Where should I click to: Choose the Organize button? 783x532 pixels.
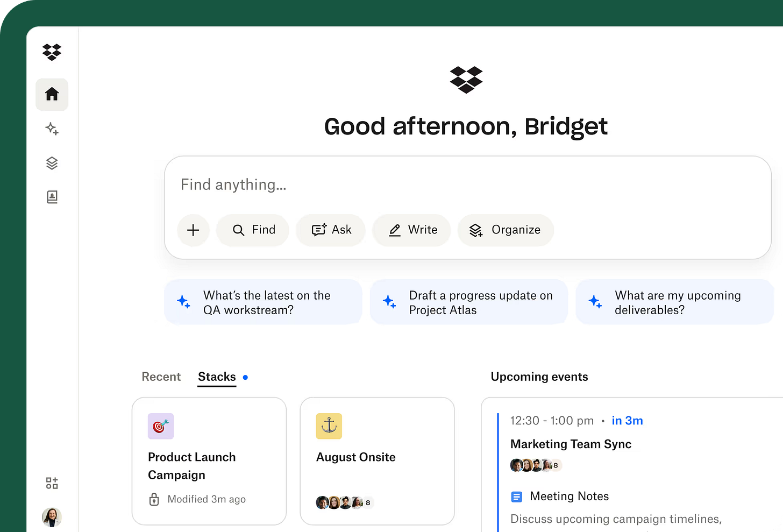tap(506, 230)
